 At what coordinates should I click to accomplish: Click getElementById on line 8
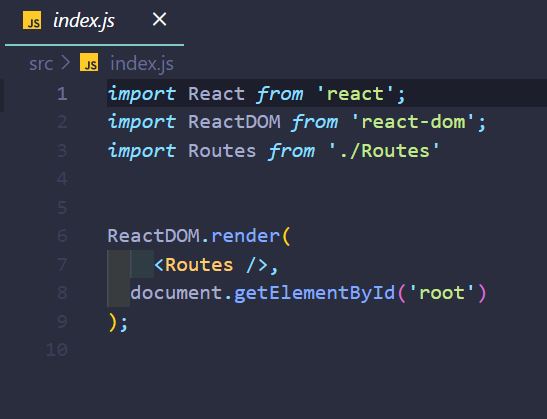pyautogui.click(x=314, y=293)
